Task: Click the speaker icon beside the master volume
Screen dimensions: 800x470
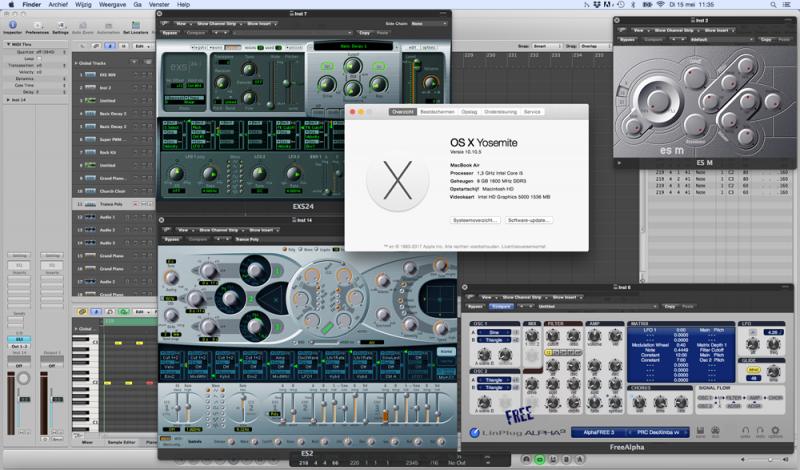Action: tap(743, 459)
